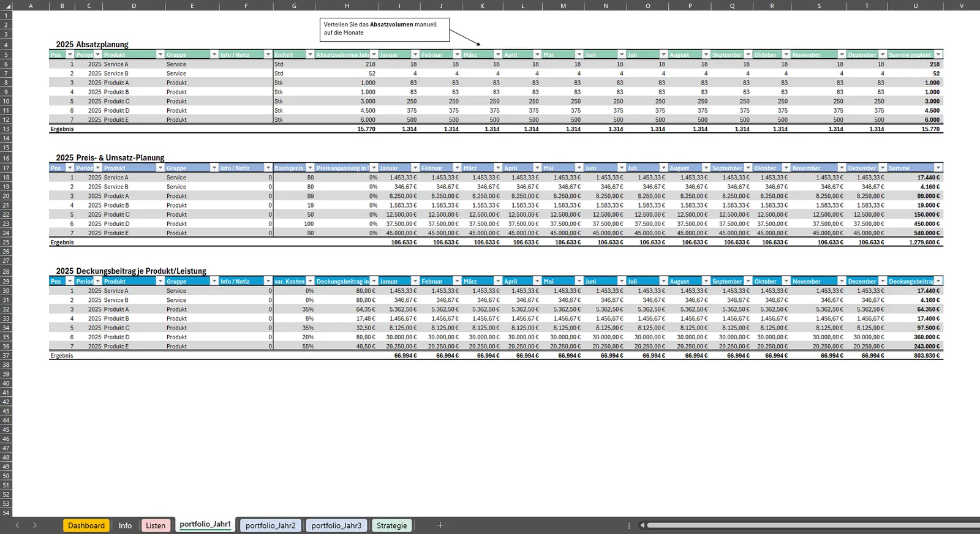Click the total sum cell 1.279.600 €
Image resolution: width=980 pixels, height=534 pixels.
(x=915, y=243)
